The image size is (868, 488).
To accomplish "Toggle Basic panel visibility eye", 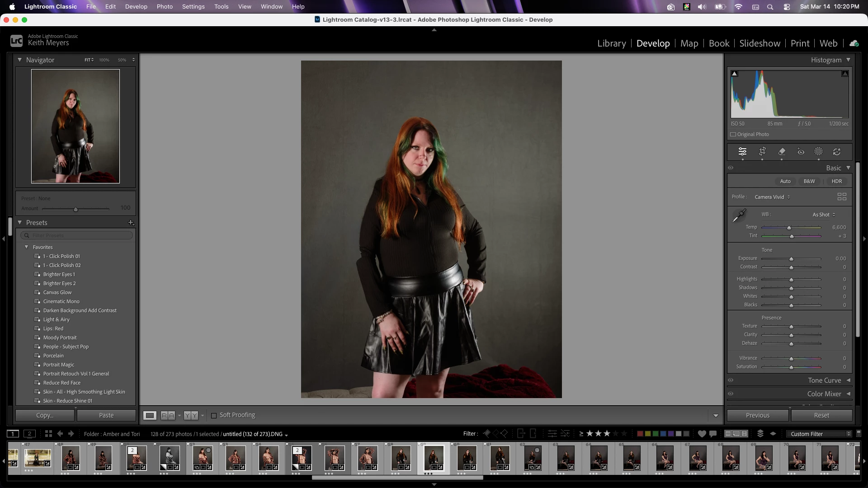I will [x=731, y=168].
